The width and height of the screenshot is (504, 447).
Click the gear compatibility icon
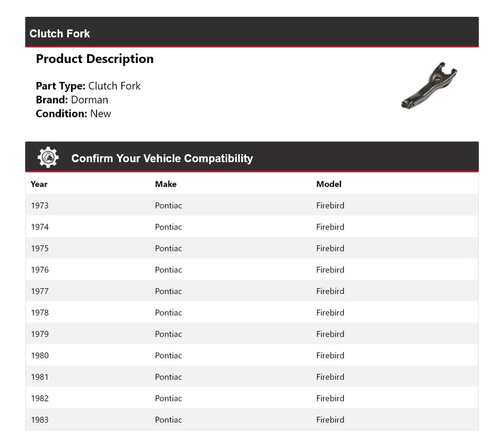(x=48, y=158)
